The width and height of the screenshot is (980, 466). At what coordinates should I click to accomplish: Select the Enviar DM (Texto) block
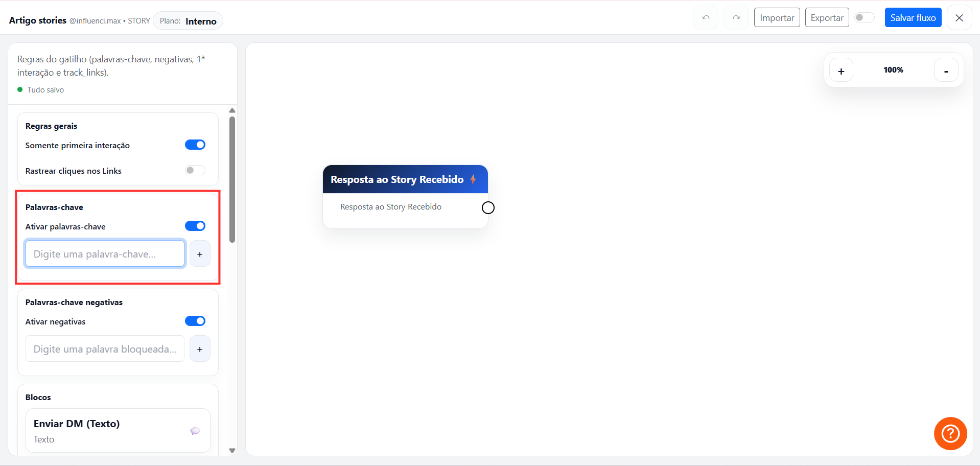point(118,430)
